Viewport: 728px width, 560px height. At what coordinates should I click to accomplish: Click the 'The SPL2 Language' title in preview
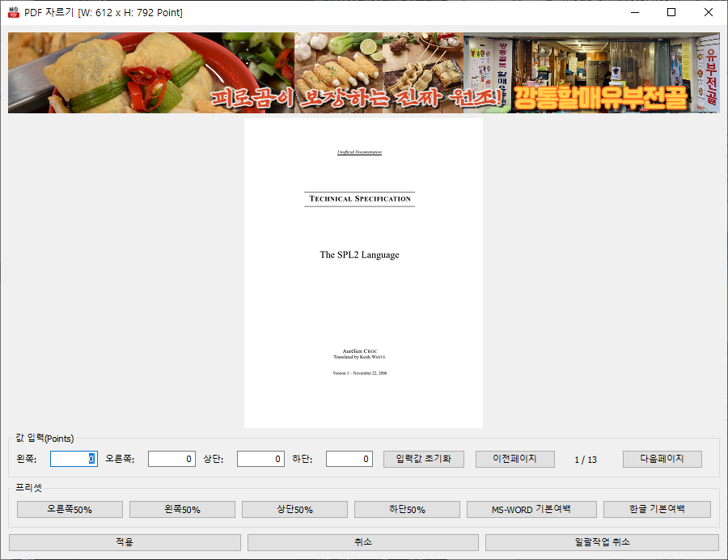(x=359, y=255)
